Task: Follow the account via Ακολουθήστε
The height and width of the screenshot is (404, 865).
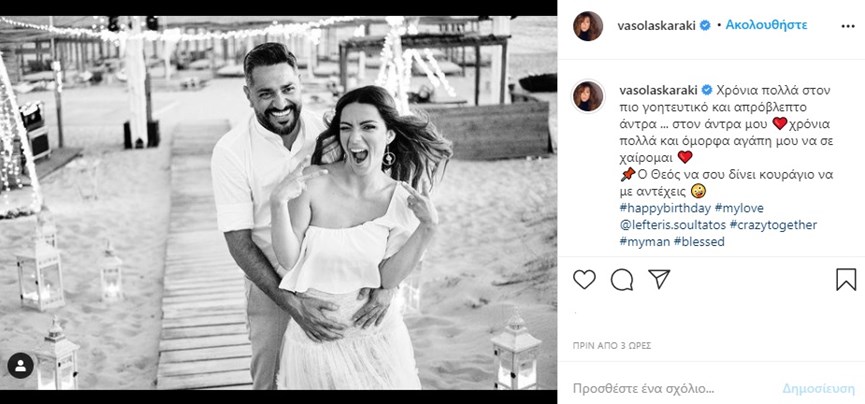Action: pos(767,25)
